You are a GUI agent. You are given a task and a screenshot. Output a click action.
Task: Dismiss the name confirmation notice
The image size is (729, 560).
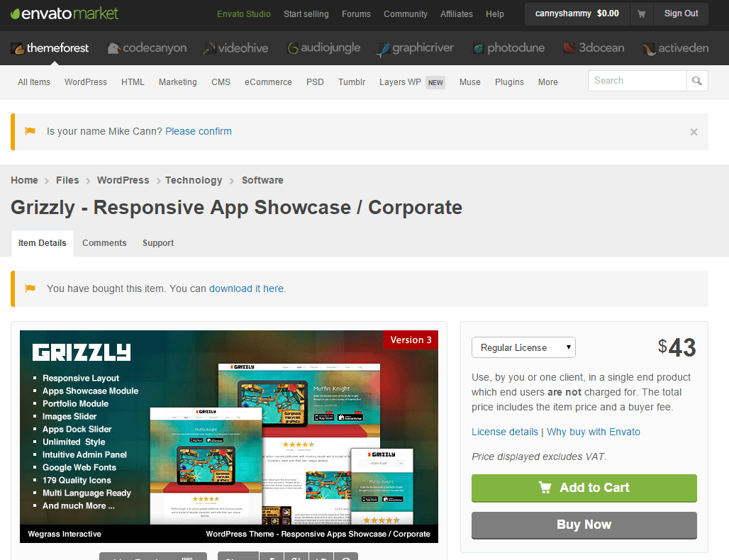click(694, 132)
